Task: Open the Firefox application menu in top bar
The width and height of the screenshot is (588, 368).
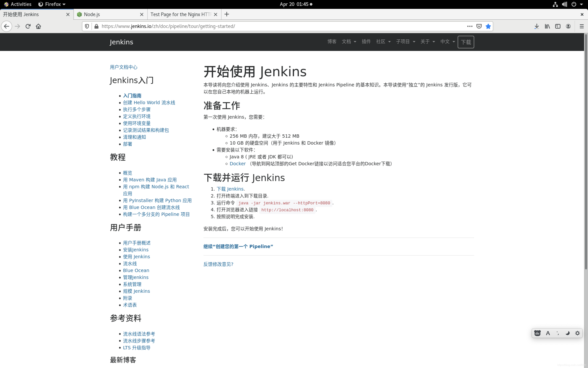Action: [52, 4]
